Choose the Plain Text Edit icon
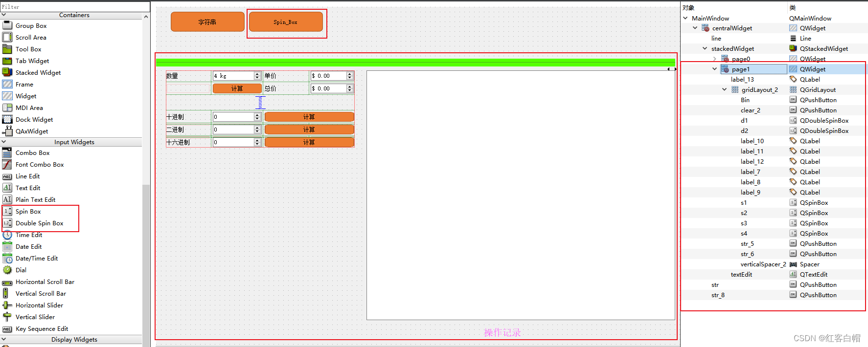Viewport: 868px width, 347px height. coord(7,199)
